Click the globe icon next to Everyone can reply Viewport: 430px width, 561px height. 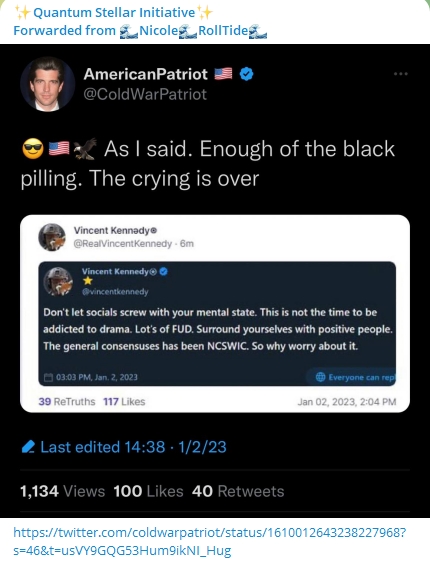pos(320,377)
